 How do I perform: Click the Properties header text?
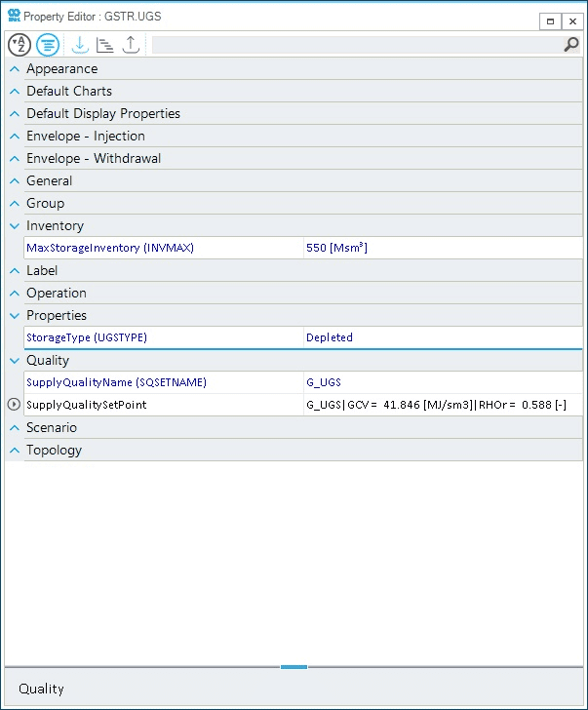[57, 316]
